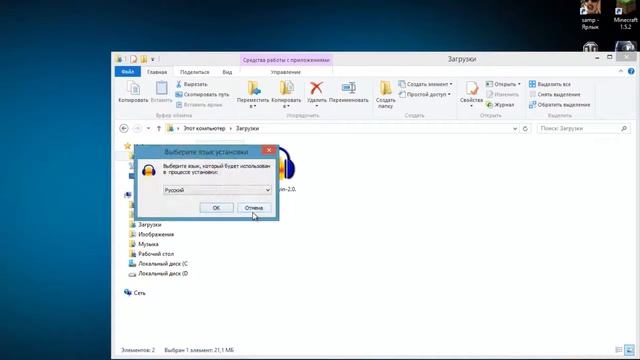This screenshot has width=640, height=360.
Task: Click the Вставить clipboard icon
Action: tap(161, 91)
